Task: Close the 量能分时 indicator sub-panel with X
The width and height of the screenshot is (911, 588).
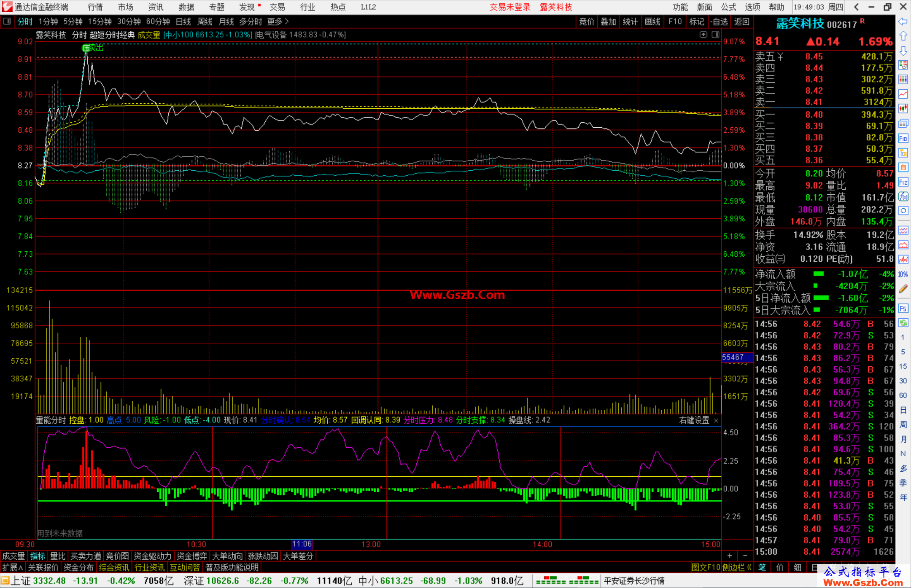Action: tap(716, 421)
